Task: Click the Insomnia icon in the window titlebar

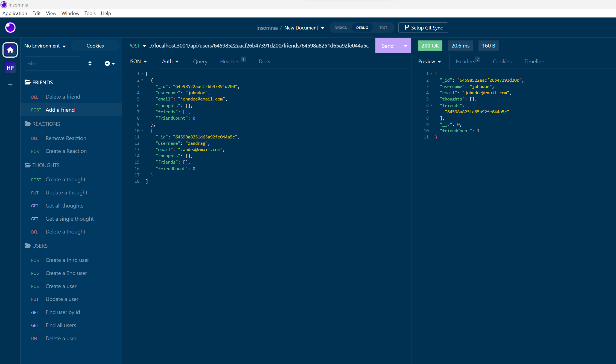Action: [4, 5]
